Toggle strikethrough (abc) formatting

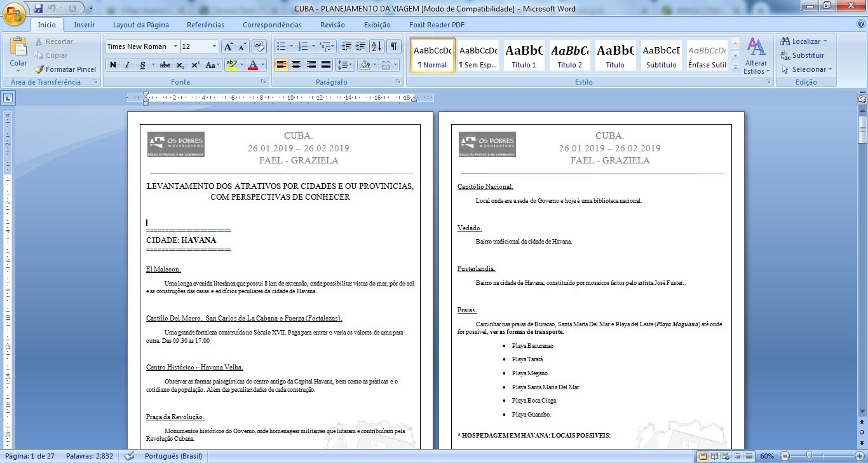(x=165, y=65)
